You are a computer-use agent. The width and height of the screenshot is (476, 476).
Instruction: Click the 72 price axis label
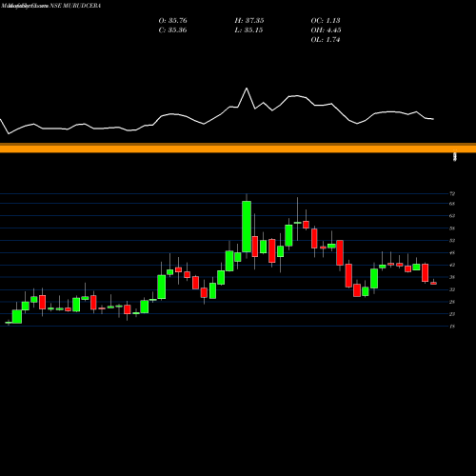[x=452, y=193]
